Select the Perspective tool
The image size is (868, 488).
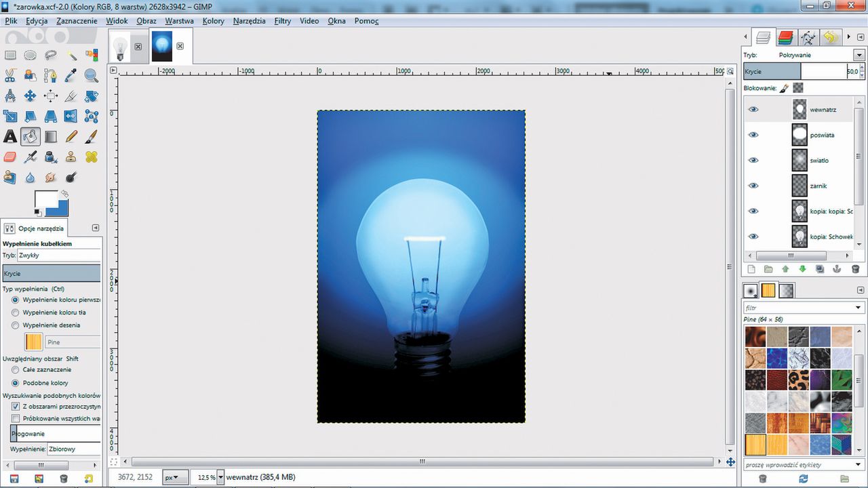click(x=51, y=117)
